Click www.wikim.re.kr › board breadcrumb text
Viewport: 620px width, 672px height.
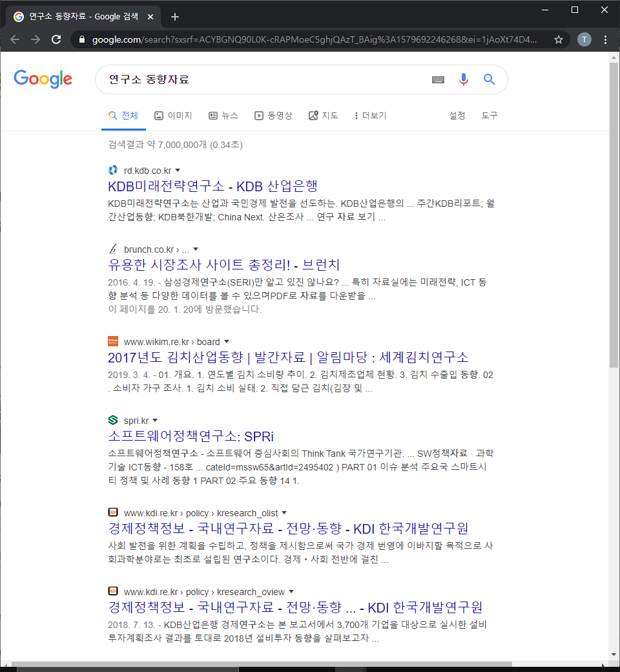coord(172,342)
